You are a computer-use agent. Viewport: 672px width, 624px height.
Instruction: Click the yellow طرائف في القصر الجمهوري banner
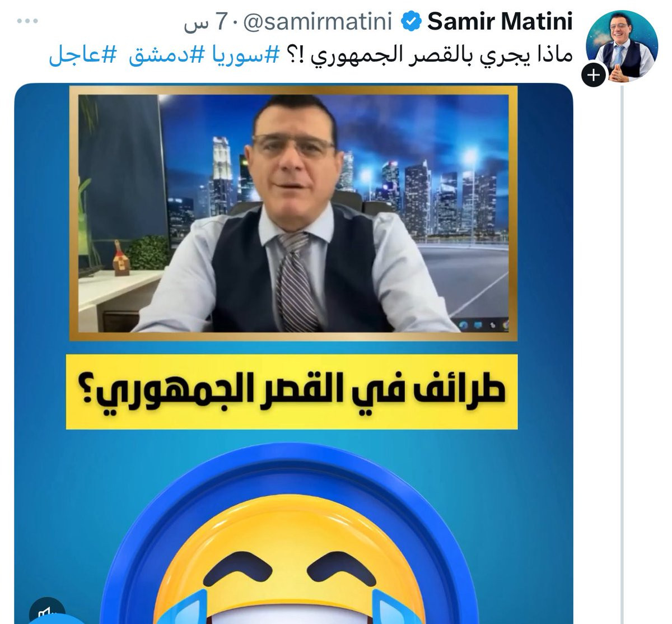point(292,392)
